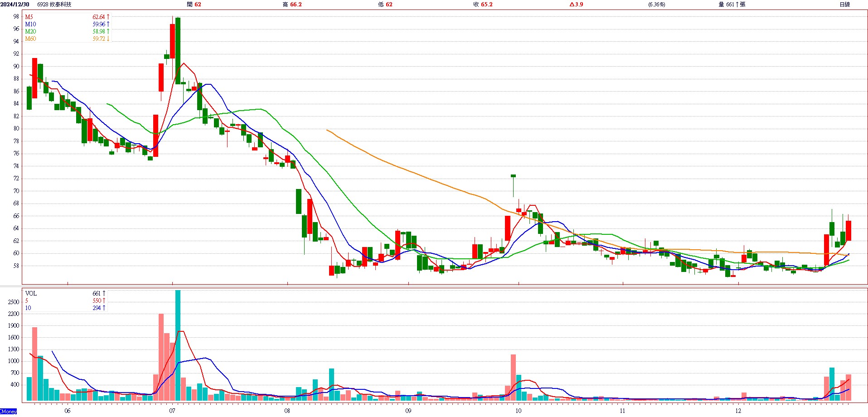The width and height of the screenshot is (868, 417).
Task: Click the percentage change (6.36%)
Action: pos(657,5)
